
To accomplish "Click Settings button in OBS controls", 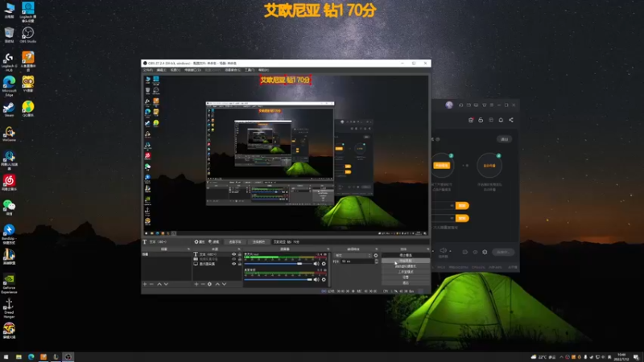I will point(406,277).
